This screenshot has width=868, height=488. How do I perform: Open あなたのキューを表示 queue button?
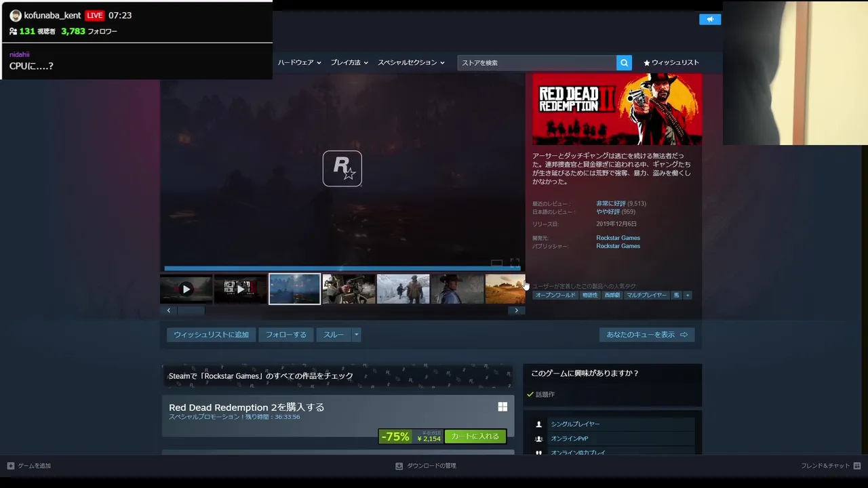click(x=647, y=335)
